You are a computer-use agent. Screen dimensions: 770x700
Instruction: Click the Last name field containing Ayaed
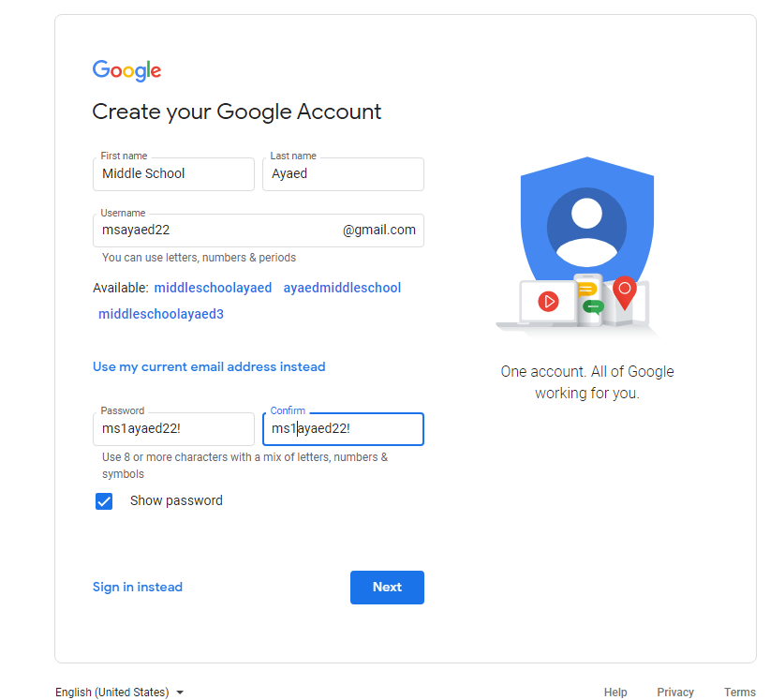click(x=343, y=174)
